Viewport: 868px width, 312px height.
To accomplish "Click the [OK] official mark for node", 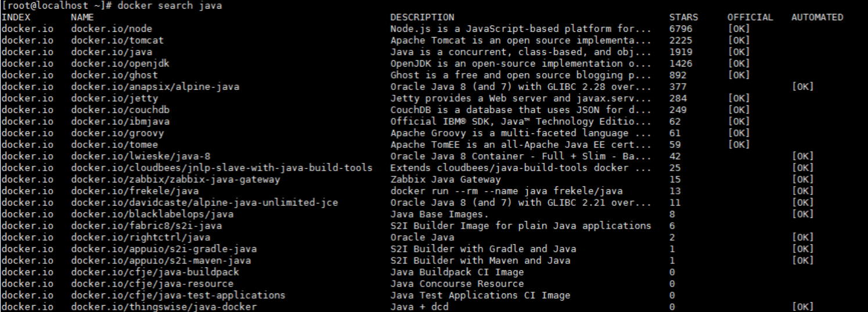I will (739, 28).
